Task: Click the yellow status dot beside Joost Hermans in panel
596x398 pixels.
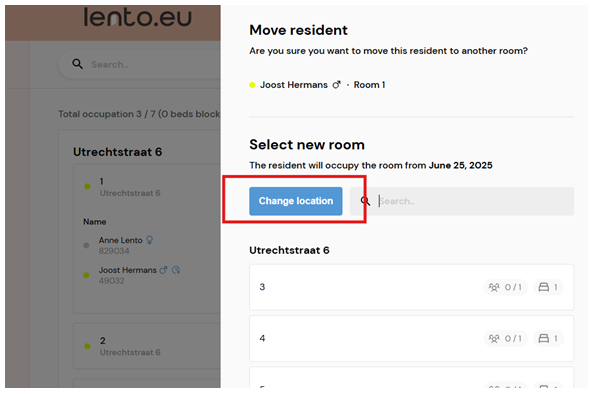Action: (252, 85)
